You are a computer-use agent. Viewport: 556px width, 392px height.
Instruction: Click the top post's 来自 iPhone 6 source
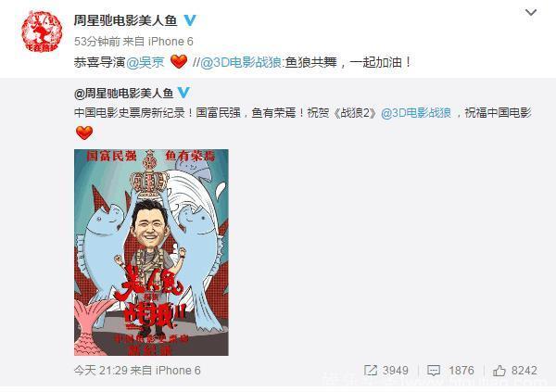pyautogui.click(x=158, y=42)
